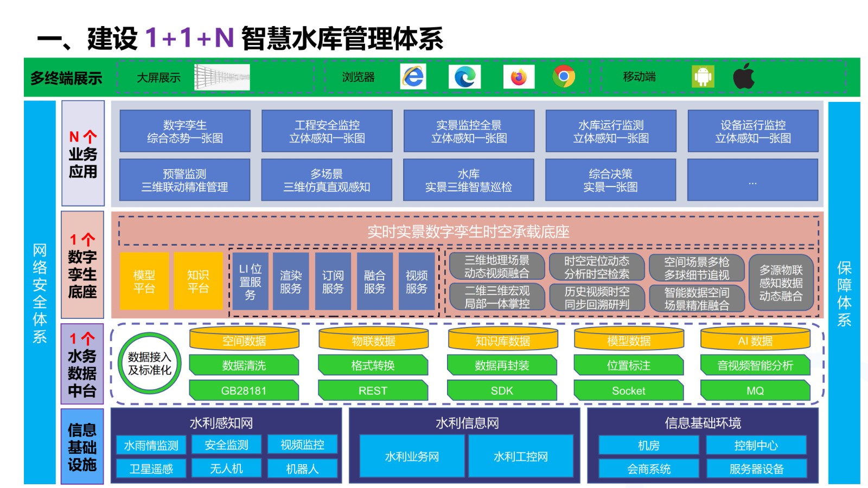Click the 会商系统 box
This screenshot has width=868, height=488.
[x=649, y=468]
